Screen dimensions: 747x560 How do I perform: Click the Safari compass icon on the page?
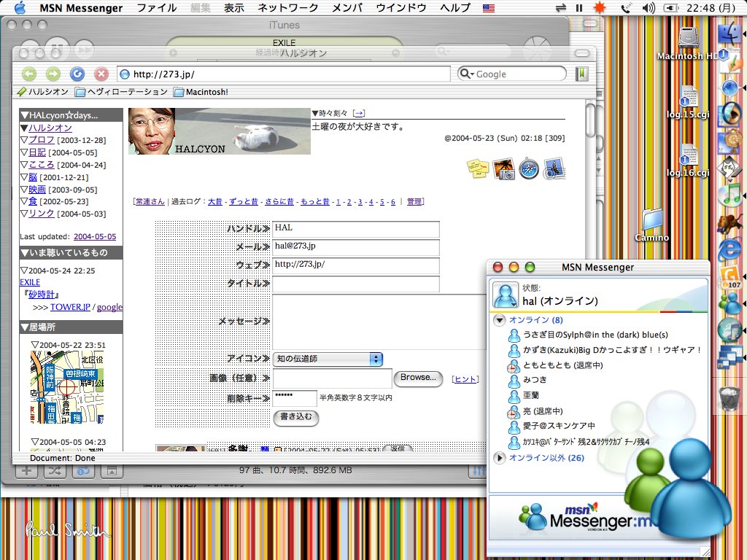point(529,168)
